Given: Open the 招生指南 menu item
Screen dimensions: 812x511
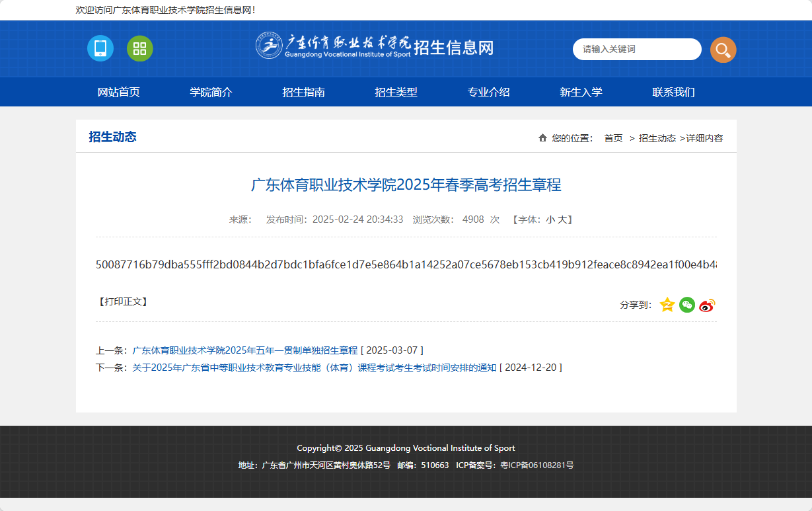Looking at the screenshot, I should coord(305,92).
